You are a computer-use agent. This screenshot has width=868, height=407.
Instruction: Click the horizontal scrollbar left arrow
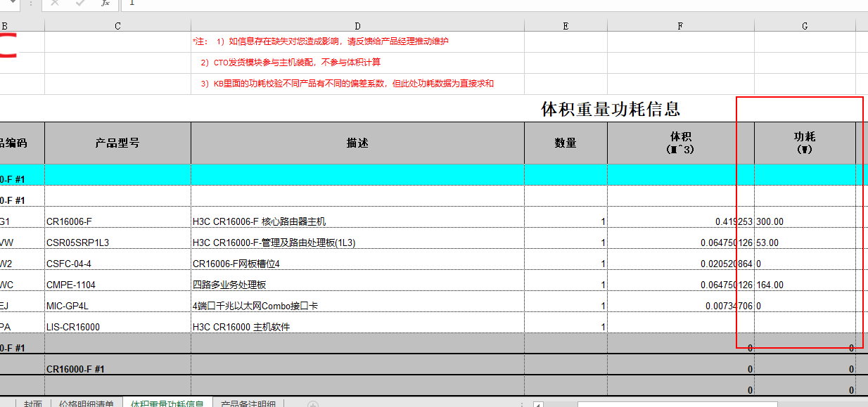[538, 404]
